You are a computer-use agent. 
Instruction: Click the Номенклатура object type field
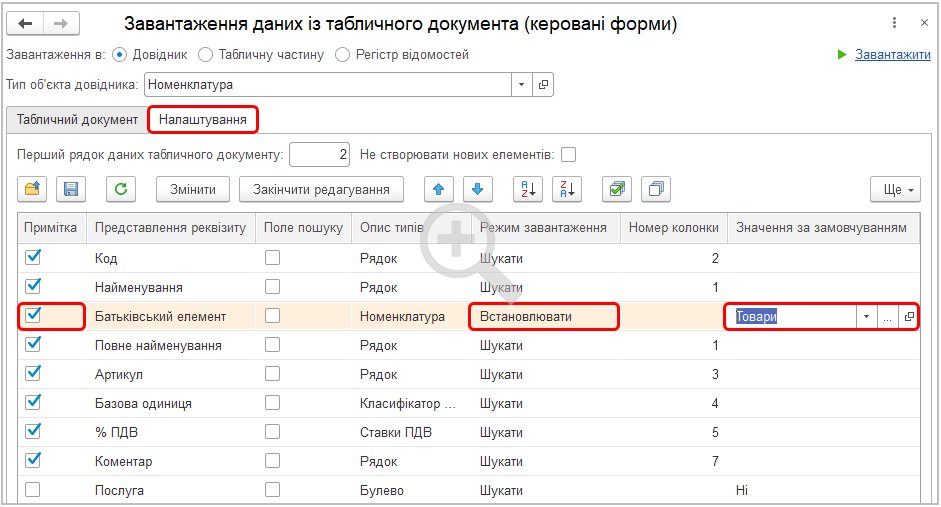pyautogui.click(x=328, y=85)
